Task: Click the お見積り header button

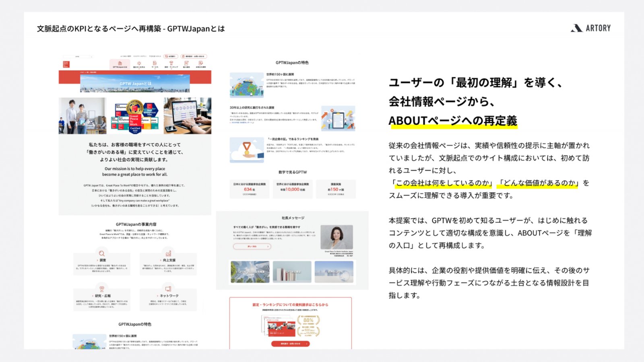Action: pos(171,56)
